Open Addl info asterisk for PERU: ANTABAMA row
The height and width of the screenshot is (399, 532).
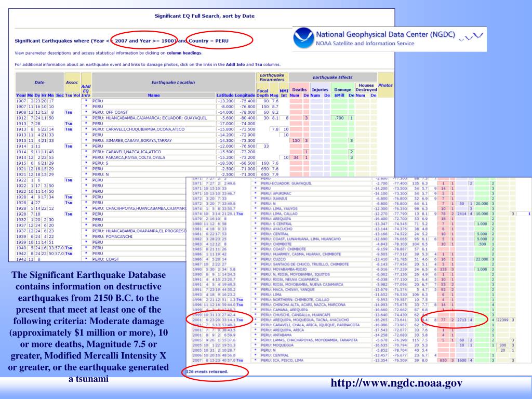(x=256, y=335)
